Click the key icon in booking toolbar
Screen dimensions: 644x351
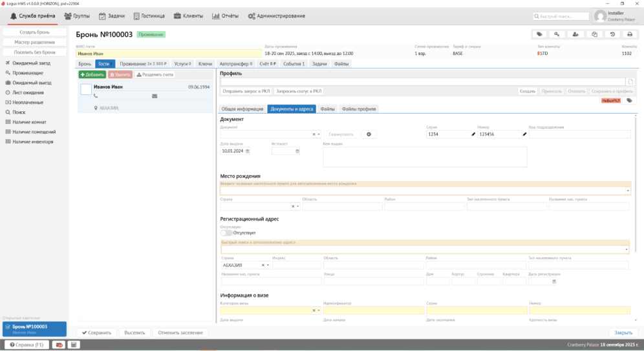click(x=557, y=34)
